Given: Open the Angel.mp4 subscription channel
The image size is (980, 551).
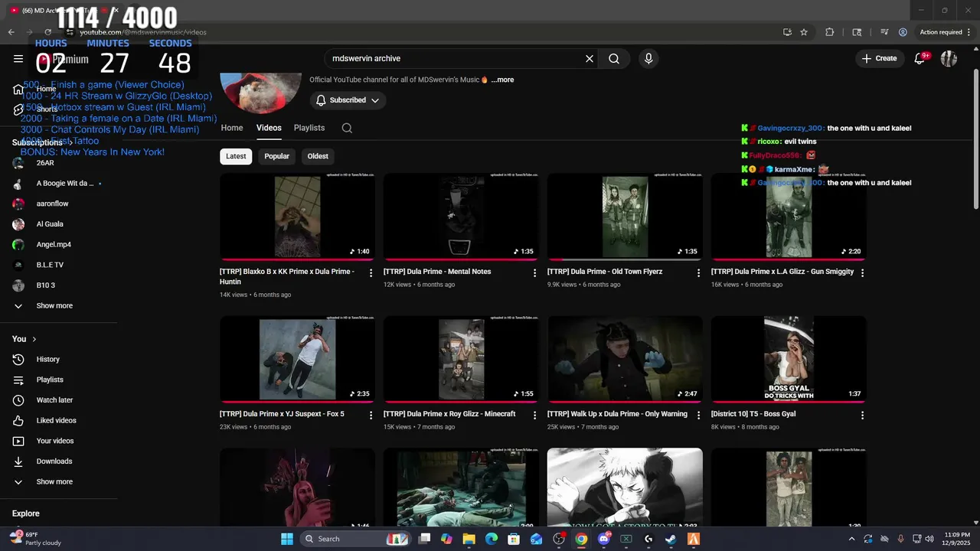Looking at the screenshot, I should point(54,245).
